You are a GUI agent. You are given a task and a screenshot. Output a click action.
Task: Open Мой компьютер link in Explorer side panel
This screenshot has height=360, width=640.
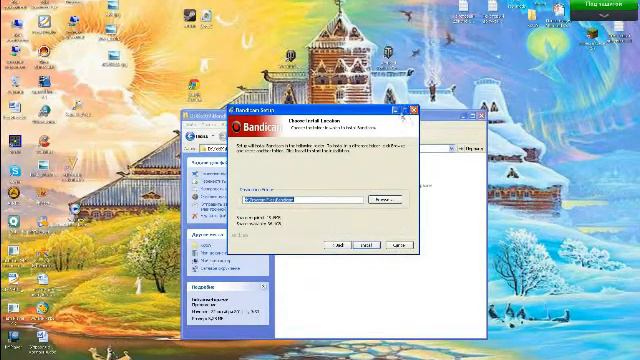point(216,260)
